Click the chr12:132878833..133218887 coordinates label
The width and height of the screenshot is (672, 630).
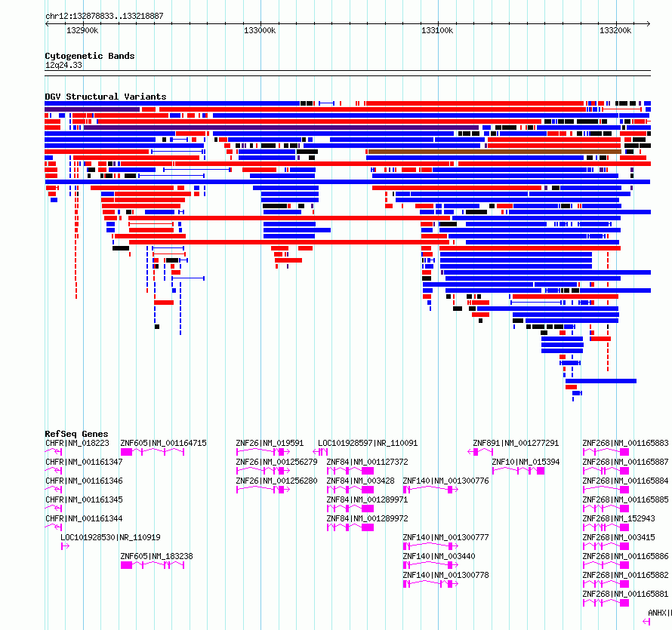point(104,17)
